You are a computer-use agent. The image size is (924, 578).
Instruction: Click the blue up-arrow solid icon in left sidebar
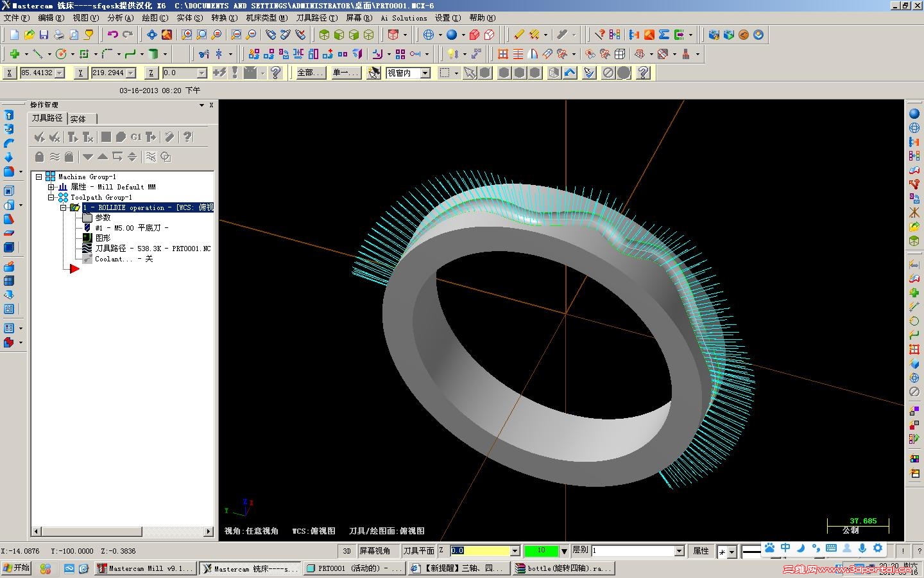9,115
